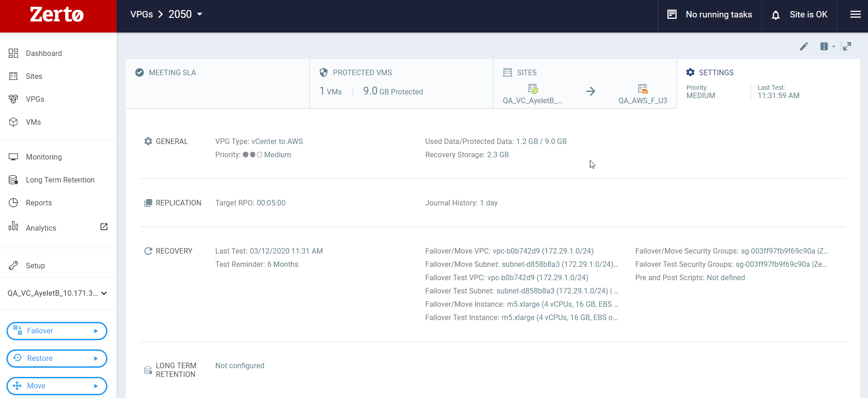Click the Setup menu label
The image size is (868, 398).
coord(35,265)
